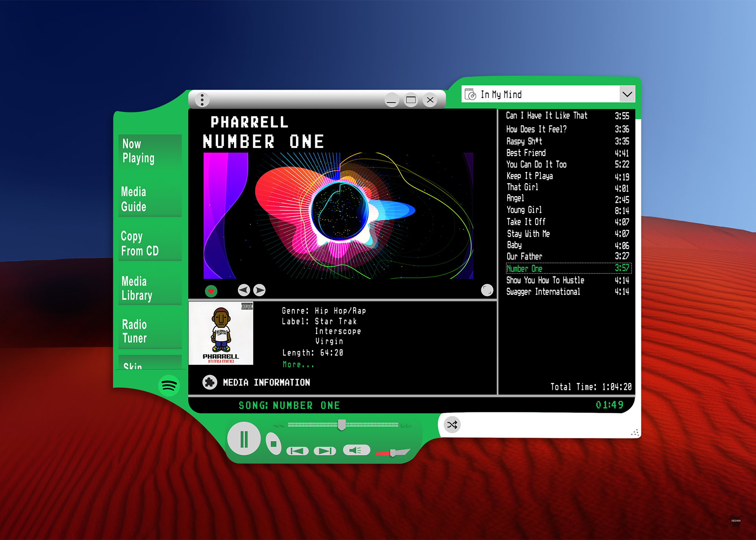Select track 'That Girl'

click(567, 187)
